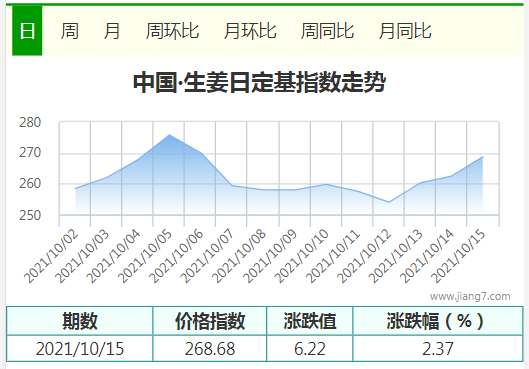Open the 周同比 tab
Viewport: 529px width, 369px height.
(327, 31)
